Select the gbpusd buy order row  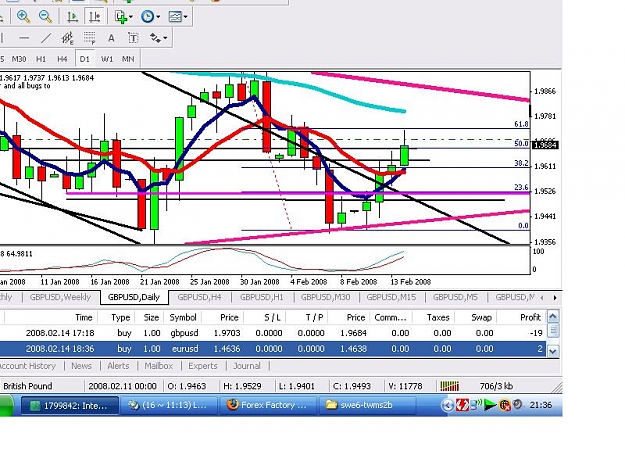point(273,333)
